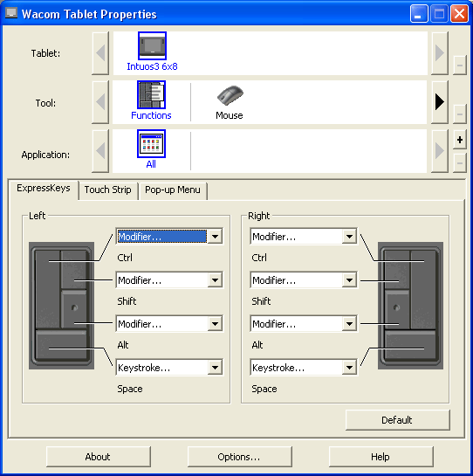The height and width of the screenshot is (476, 473).
Task: Click the Tablet row left scroll arrow
Action: [100, 53]
